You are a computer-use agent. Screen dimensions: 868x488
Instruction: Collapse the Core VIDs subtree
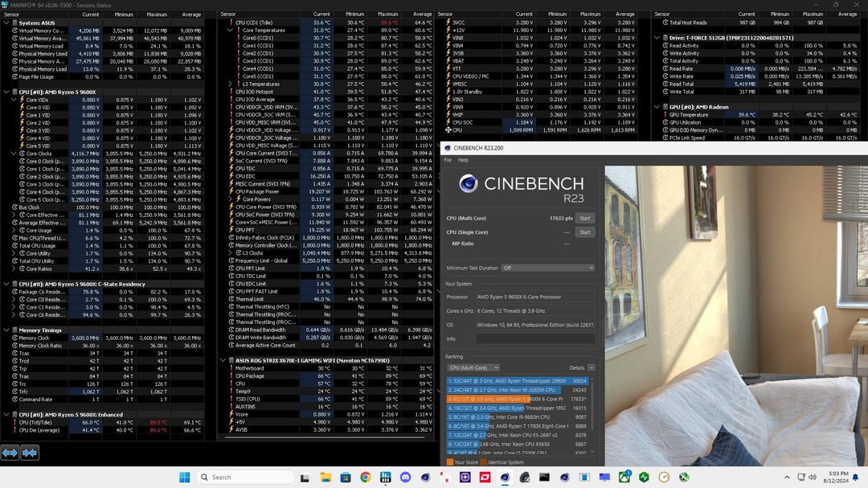pyautogui.click(x=14, y=100)
